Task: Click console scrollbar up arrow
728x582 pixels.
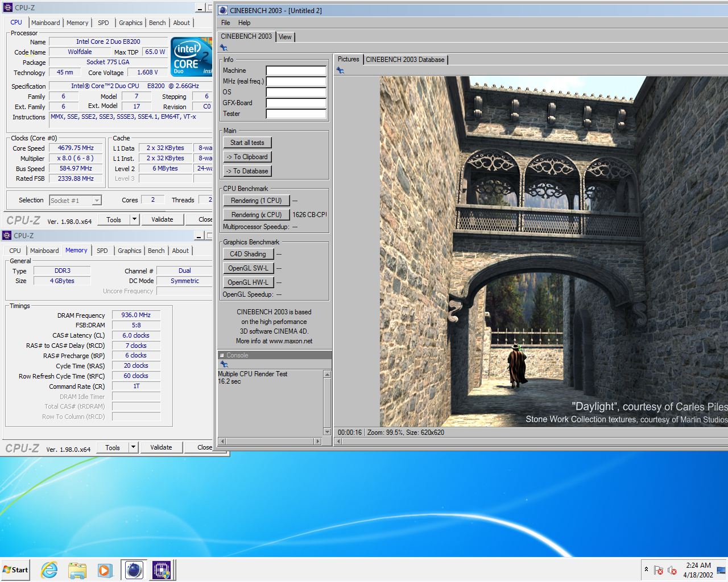Action: pos(327,374)
